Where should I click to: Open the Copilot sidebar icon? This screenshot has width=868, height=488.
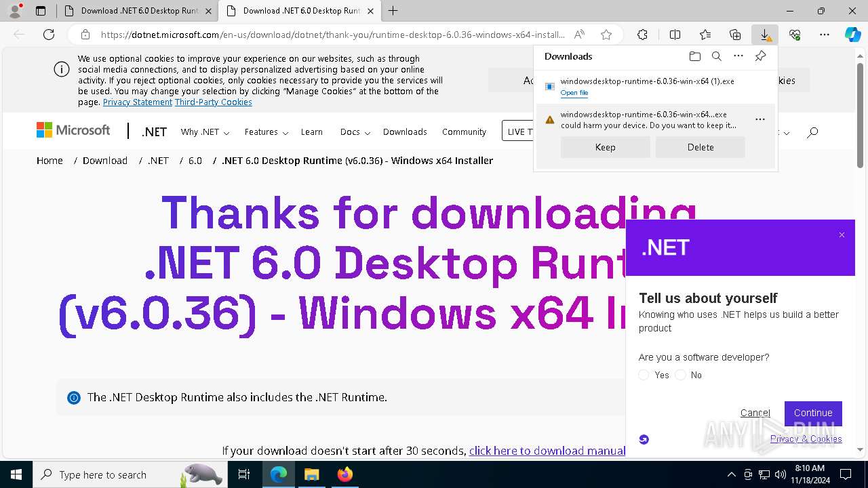point(853,35)
